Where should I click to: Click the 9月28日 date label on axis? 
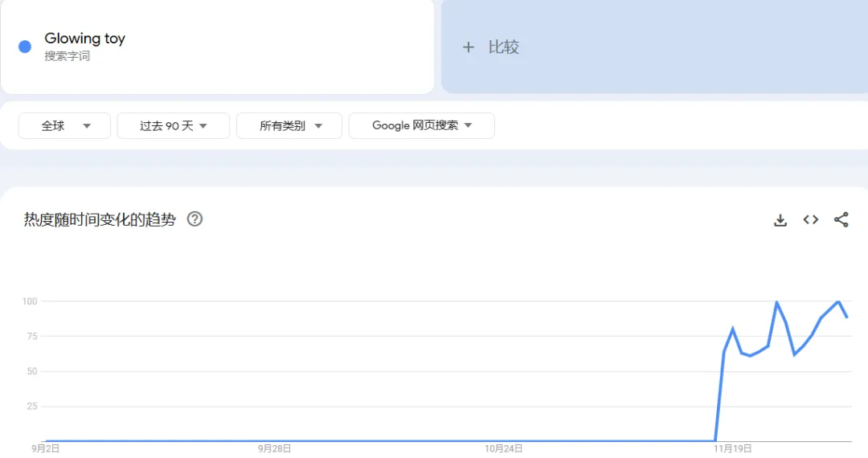275,449
